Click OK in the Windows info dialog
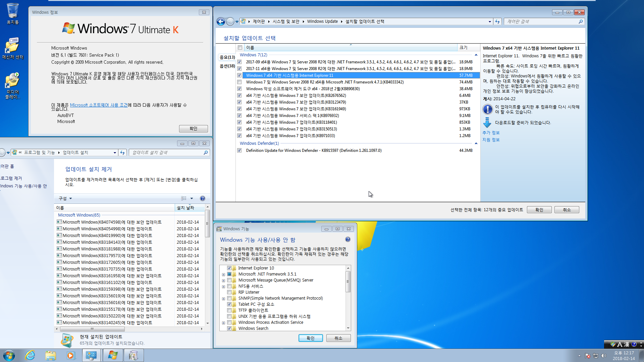The width and height of the screenshot is (644, 362). (x=193, y=129)
